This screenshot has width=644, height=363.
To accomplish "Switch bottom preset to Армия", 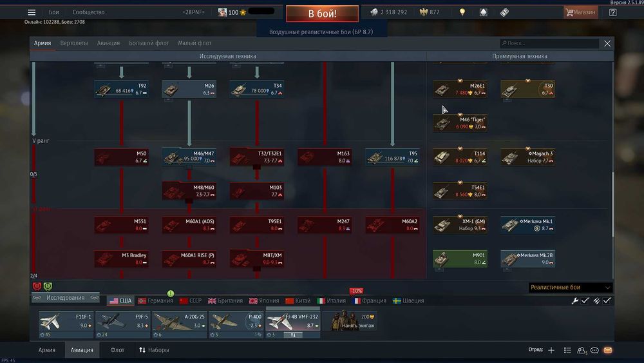I will (47, 350).
